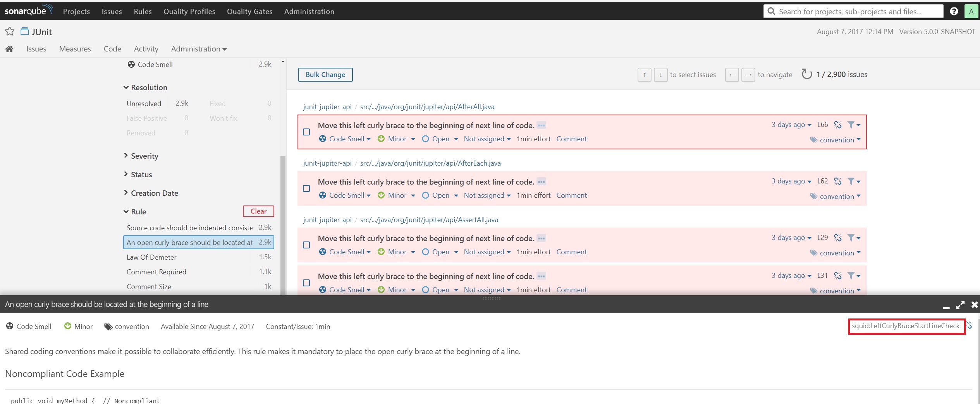Open Projects in the top navigation
Image resolution: width=980 pixels, height=404 pixels.
[76, 11]
